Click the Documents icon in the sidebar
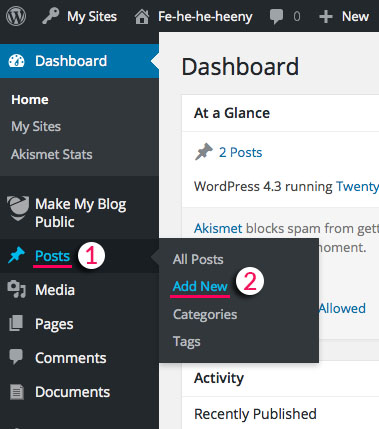Screen dimensions: 379x429 [x=17, y=392]
